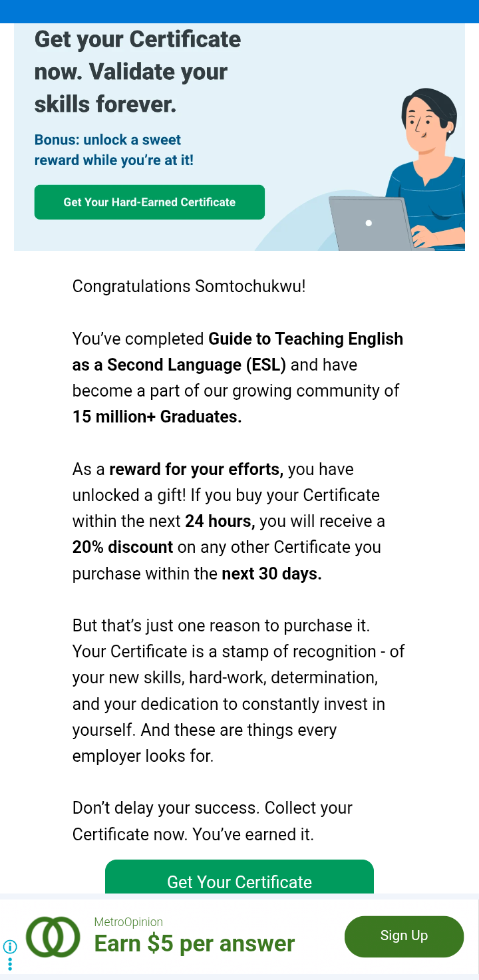
Task: Click the blue header bar at top
Action: (x=239, y=11)
